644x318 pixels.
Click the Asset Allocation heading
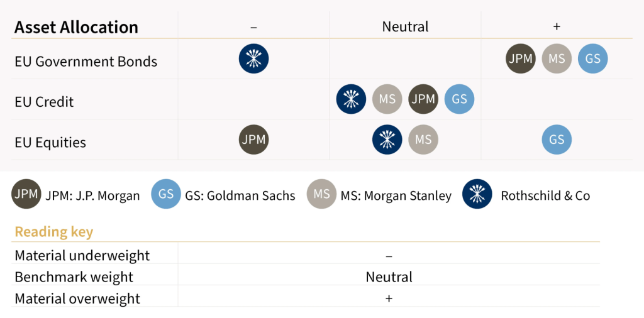(76, 27)
